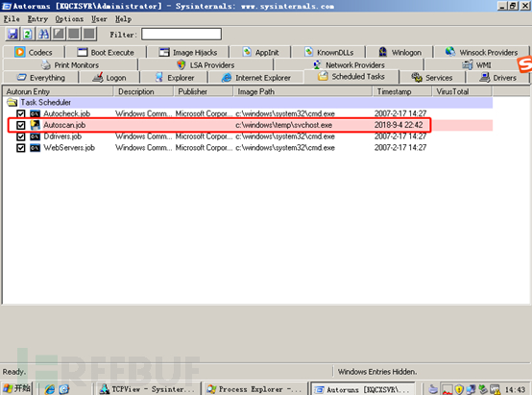Viewport: 532px width, 395px height.
Task: Switch to the Explorer tab
Action: click(x=174, y=78)
